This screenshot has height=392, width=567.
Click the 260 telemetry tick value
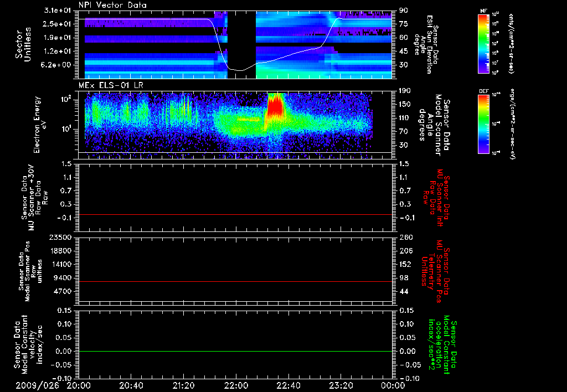point(405,237)
